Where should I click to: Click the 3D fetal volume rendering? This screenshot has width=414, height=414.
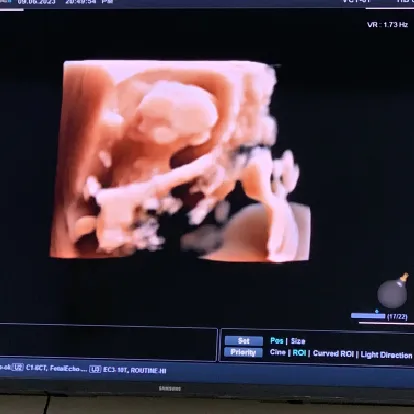pos(180,160)
